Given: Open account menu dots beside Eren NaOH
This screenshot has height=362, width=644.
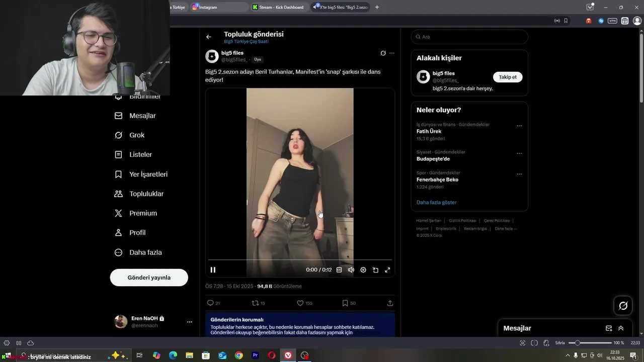Looking at the screenshot, I should click(x=190, y=322).
